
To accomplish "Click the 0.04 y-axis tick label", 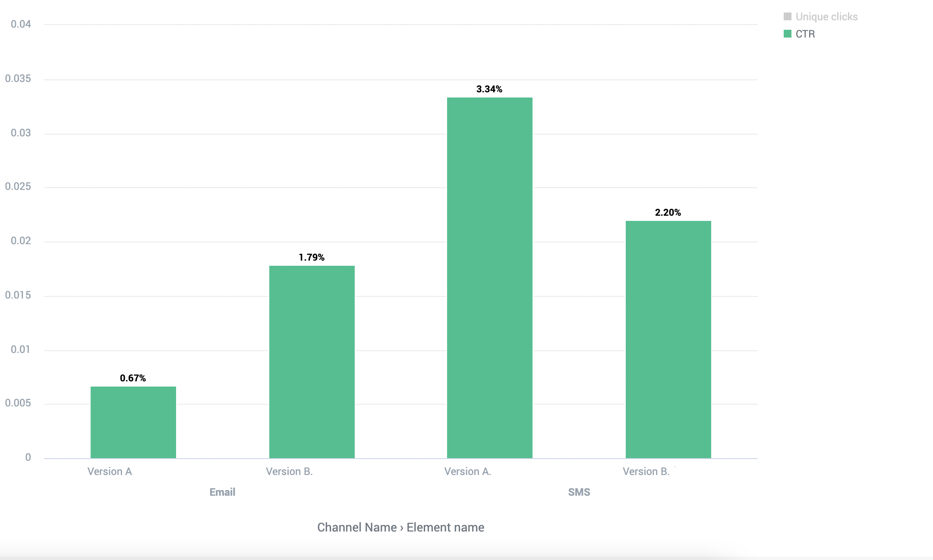I will (x=21, y=24).
